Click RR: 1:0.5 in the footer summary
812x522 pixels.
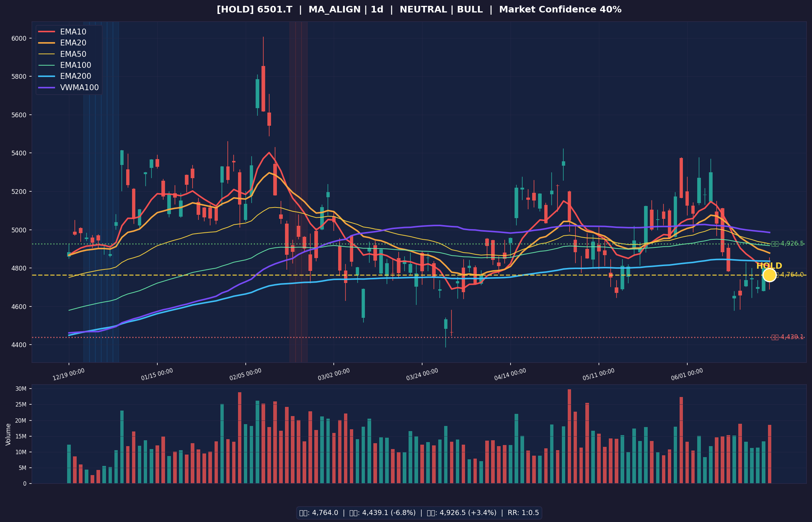click(523, 513)
